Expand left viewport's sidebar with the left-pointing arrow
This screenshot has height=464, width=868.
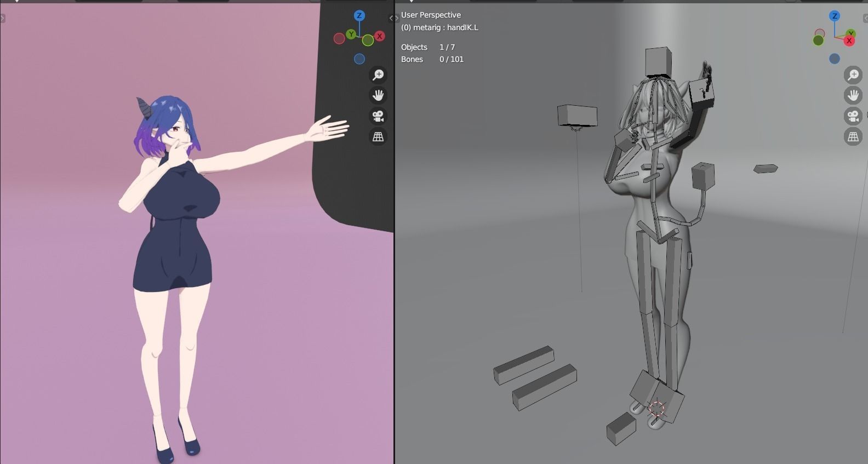click(x=391, y=19)
